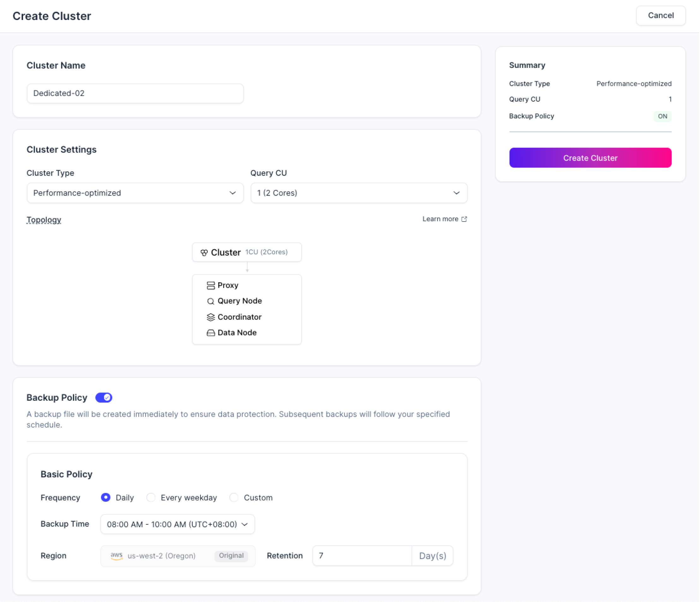Click the Cluster icon in topology

coord(204,252)
